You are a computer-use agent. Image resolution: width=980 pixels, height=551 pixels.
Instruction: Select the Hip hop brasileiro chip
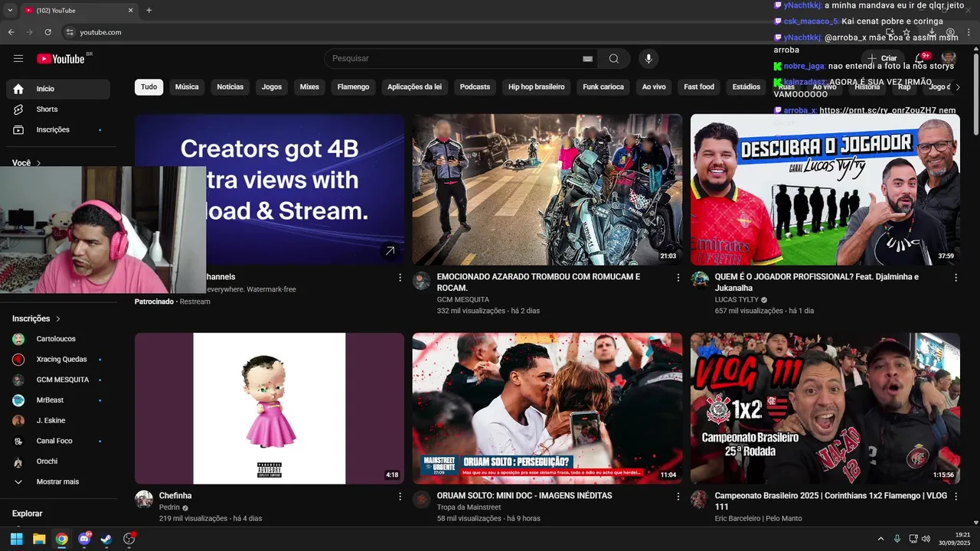pyautogui.click(x=536, y=87)
